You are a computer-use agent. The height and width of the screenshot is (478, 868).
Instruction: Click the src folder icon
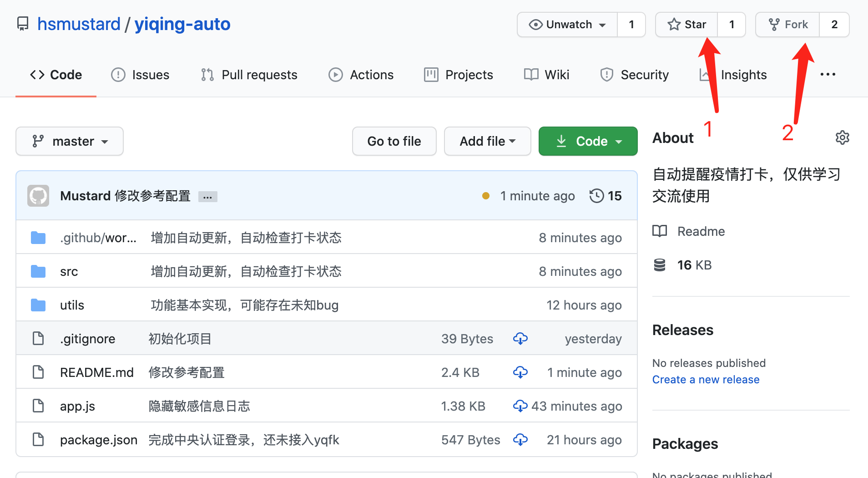(x=38, y=271)
